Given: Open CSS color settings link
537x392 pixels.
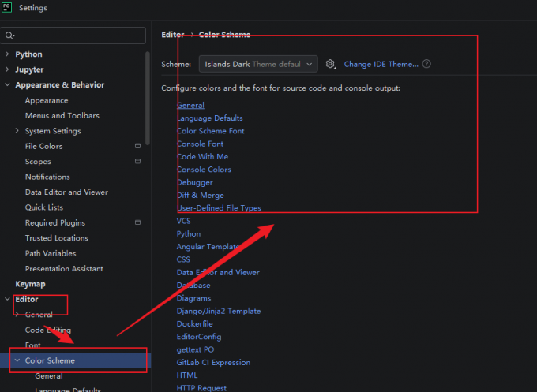Looking at the screenshot, I should (x=183, y=259).
